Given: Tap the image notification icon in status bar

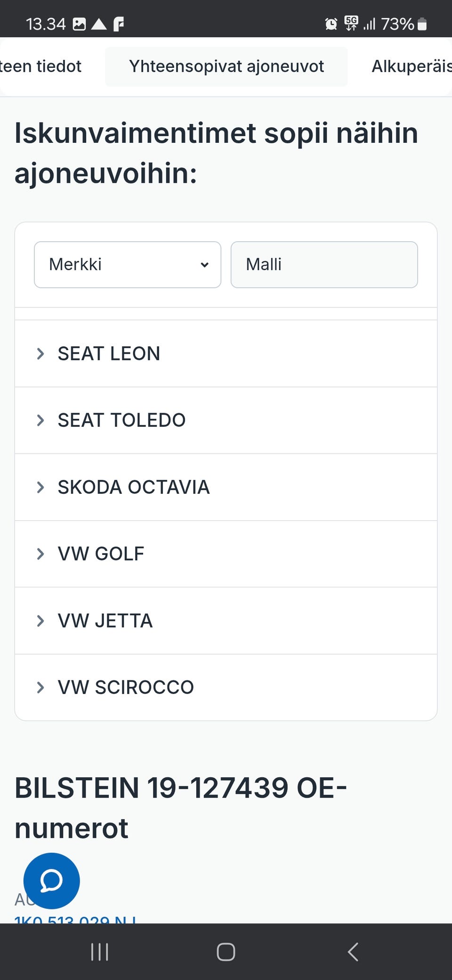Looking at the screenshot, I should pyautogui.click(x=79, y=24).
